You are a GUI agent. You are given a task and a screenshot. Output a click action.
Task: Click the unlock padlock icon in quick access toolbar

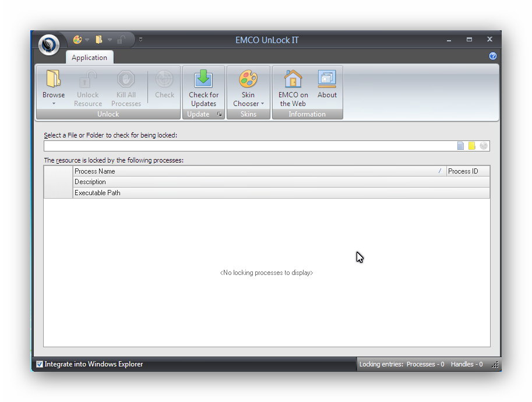point(121,40)
